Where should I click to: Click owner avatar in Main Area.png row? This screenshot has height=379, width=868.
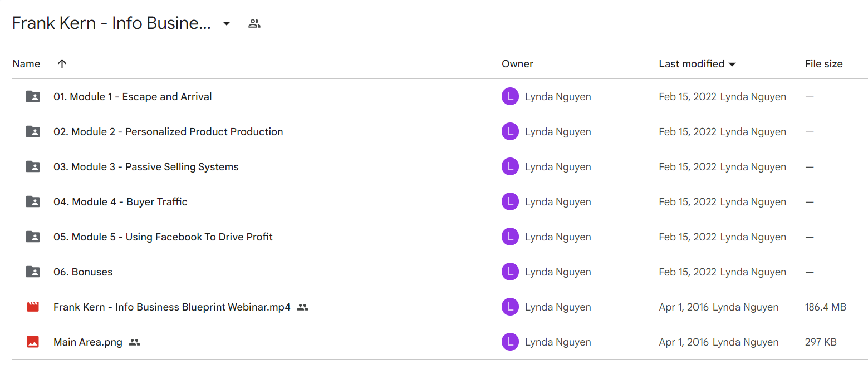pos(510,342)
